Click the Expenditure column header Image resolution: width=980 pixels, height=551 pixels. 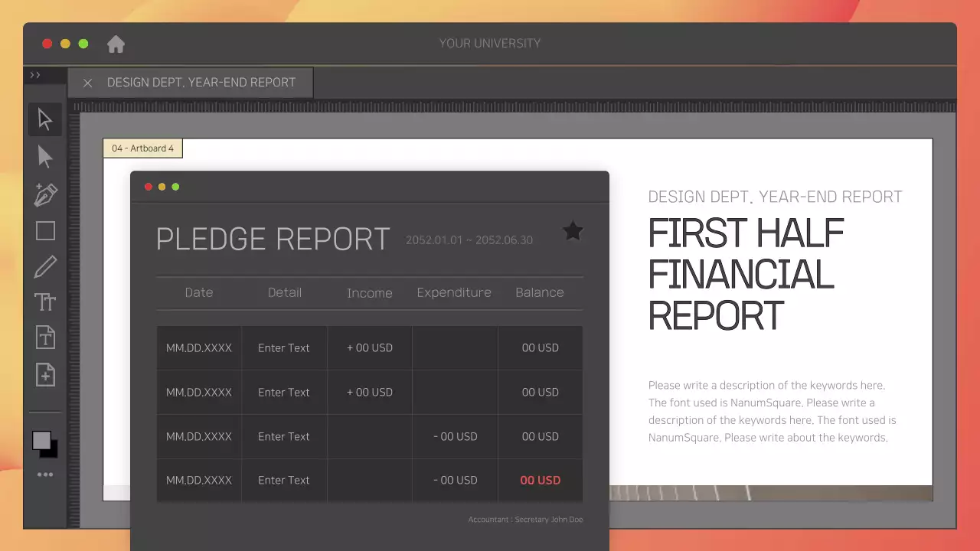(x=454, y=292)
